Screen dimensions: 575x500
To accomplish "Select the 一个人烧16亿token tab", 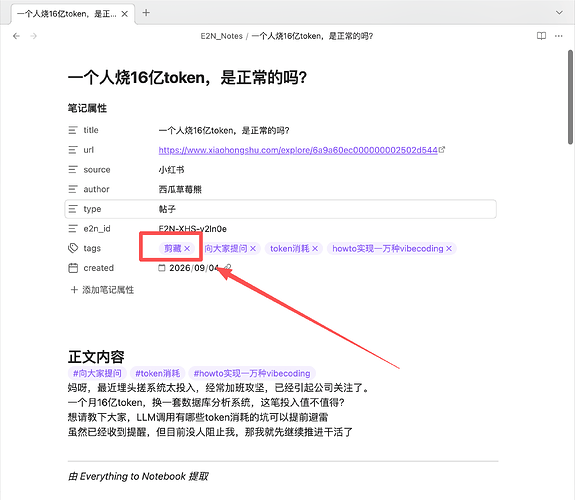I will (x=67, y=14).
